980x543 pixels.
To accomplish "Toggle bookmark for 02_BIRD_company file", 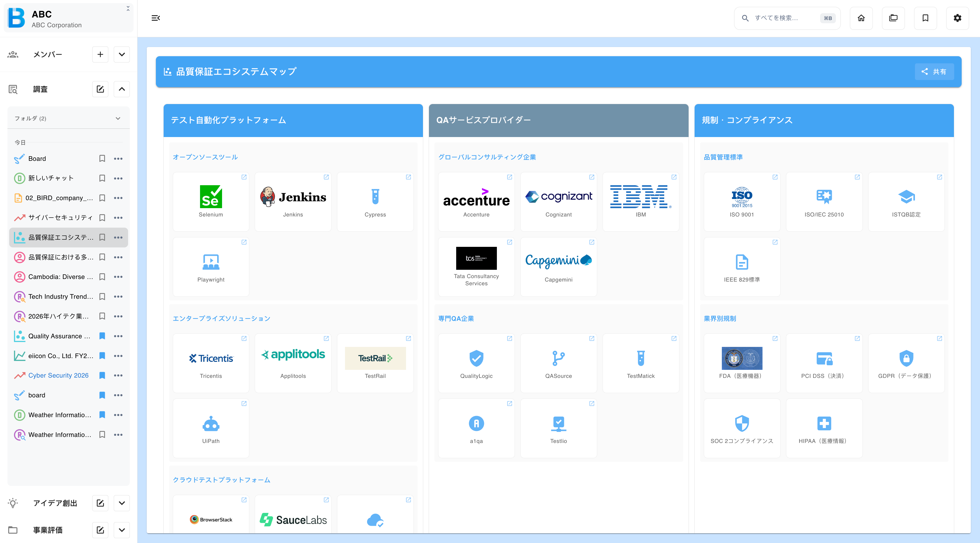I will (102, 198).
